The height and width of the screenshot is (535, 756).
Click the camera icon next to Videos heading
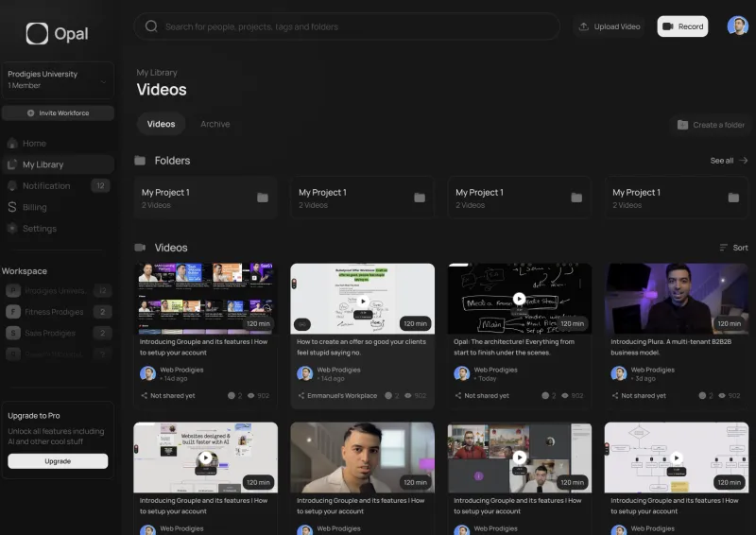pos(140,248)
